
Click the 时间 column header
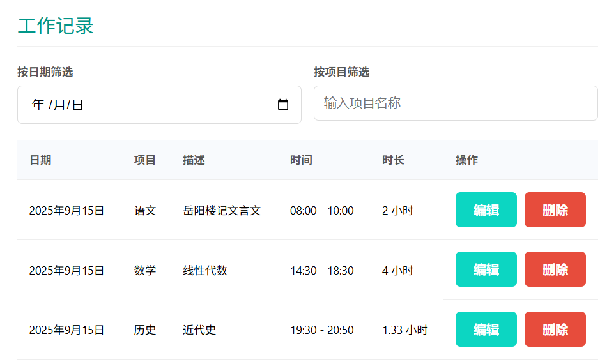pos(301,160)
